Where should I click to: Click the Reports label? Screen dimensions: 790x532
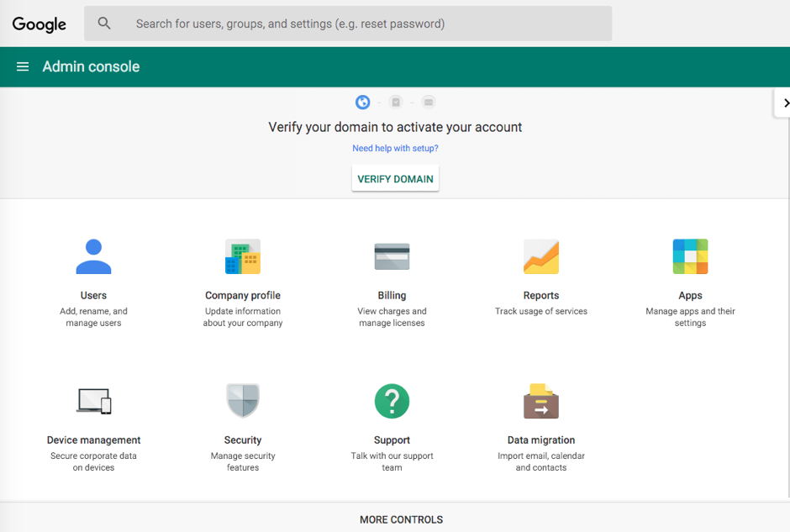[541, 295]
